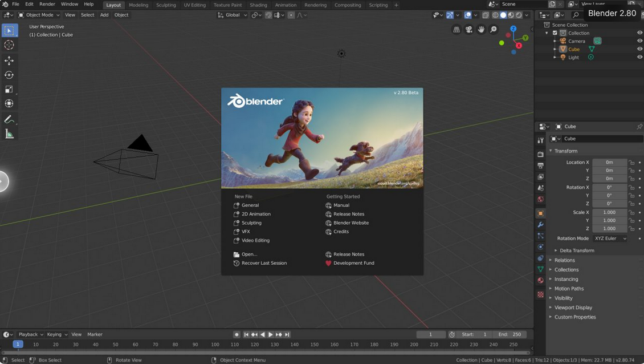Image resolution: width=644 pixels, height=364 pixels.
Task: Toggle lock on Rotation X
Action: [x=631, y=188]
